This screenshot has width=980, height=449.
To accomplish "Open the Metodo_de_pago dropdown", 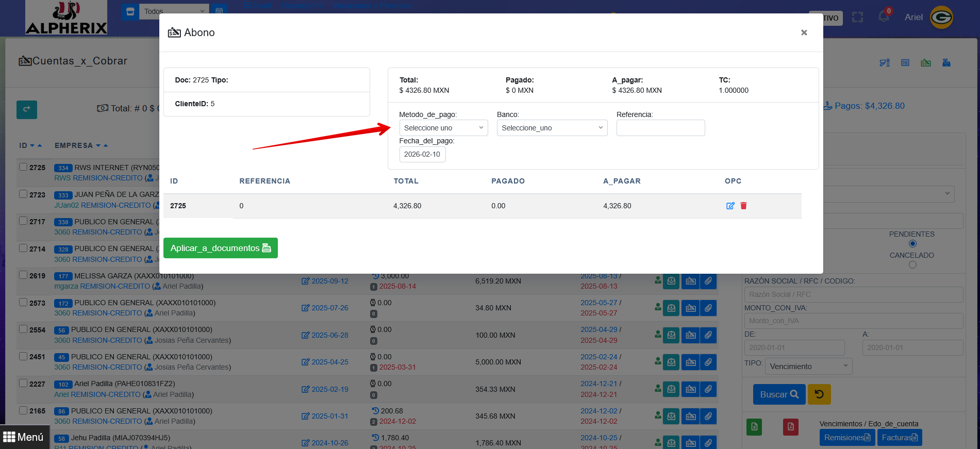I will pyautogui.click(x=443, y=128).
